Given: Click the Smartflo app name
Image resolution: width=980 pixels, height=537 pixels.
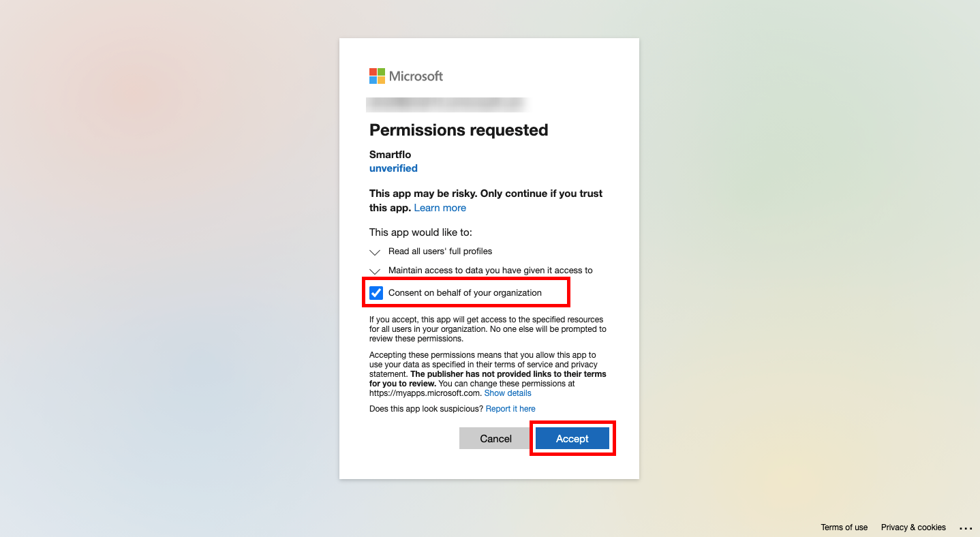Looking at the screenshot, I should click(x=390, y=155).
